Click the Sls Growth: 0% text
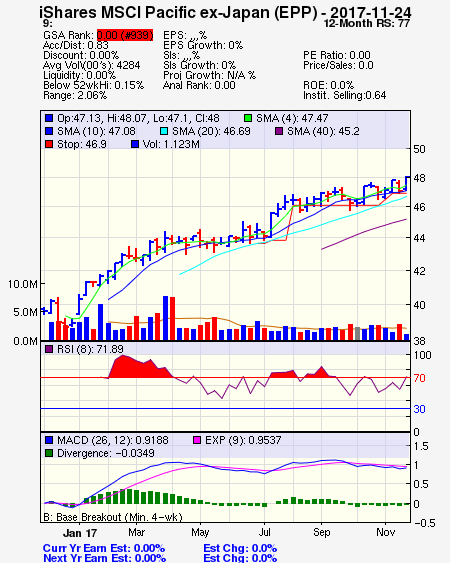Screen dimensions: 450x563 point(199,65)
